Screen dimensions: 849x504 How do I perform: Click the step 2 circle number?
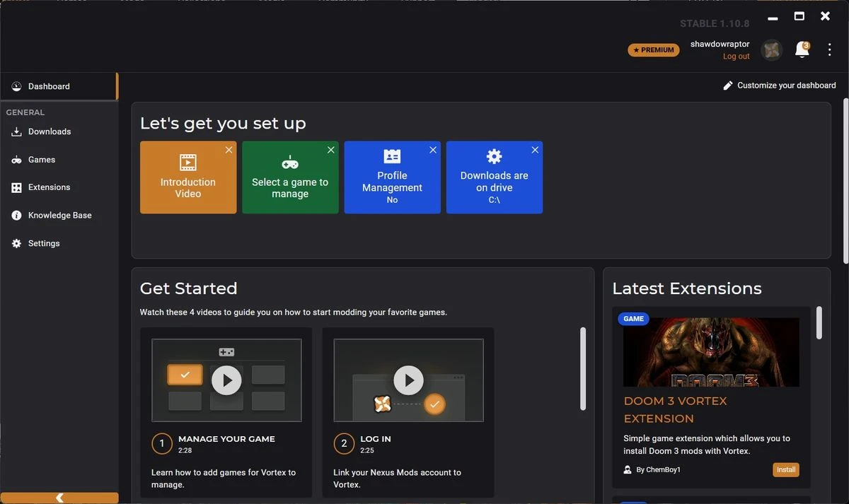pyautogui.click(x=344, y=443)
